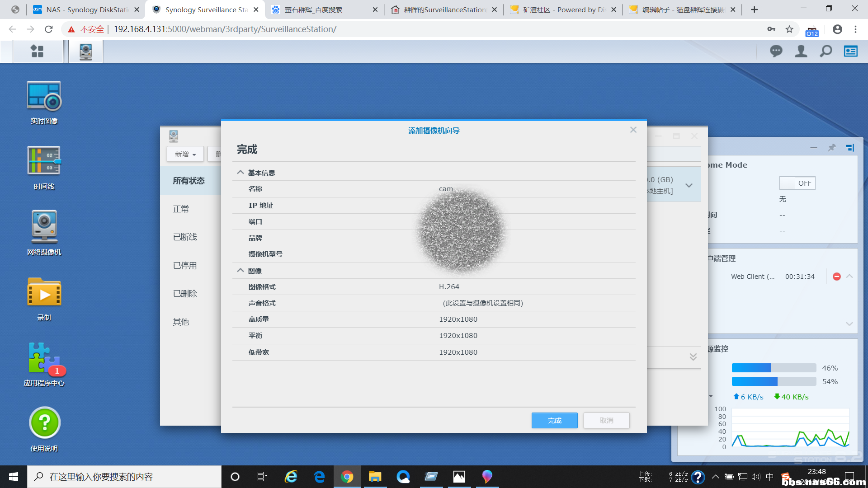Click the main menu grid icon
868x488 pixels.
pyautogui.click(x=37, y=51)
